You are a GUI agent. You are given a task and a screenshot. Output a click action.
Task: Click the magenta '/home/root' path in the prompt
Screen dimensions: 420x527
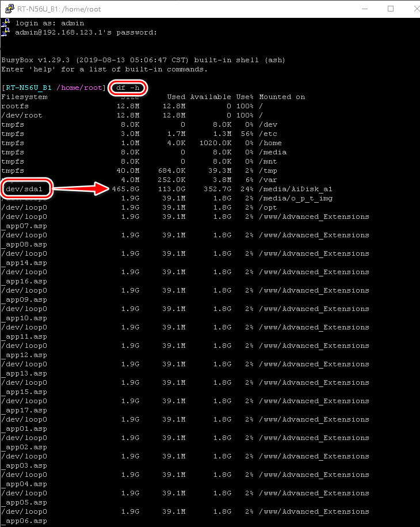tap(79, 88)
